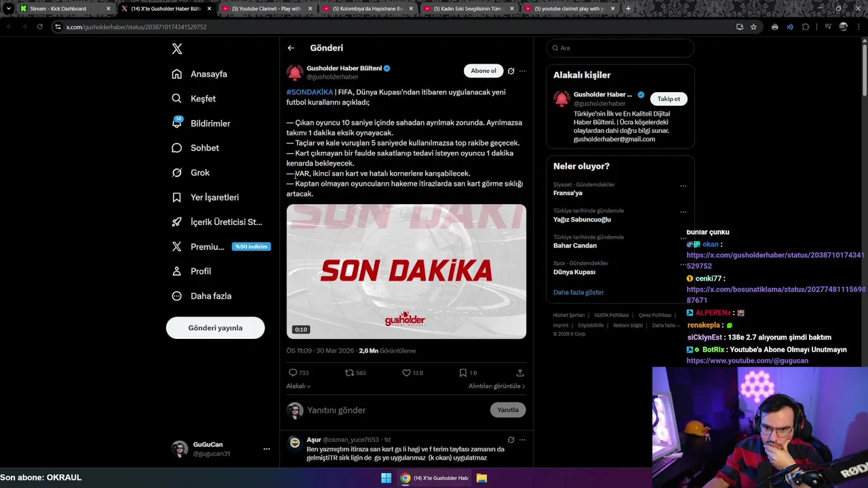Open Premium sidebar item
The image size is (868, 488).
tap(220, 247)
